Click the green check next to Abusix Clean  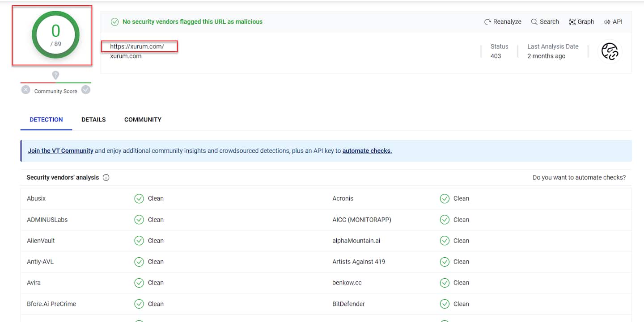(x=139, y=199)
